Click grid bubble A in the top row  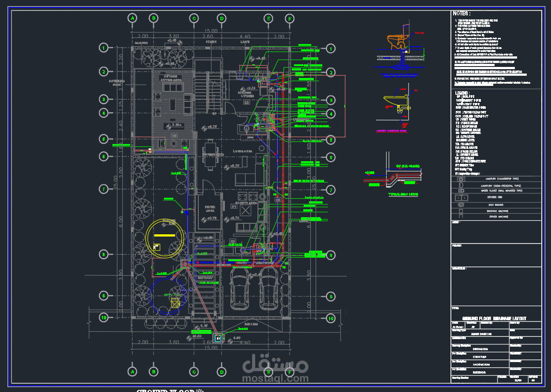pyautogui.click(x=132, y=18)
